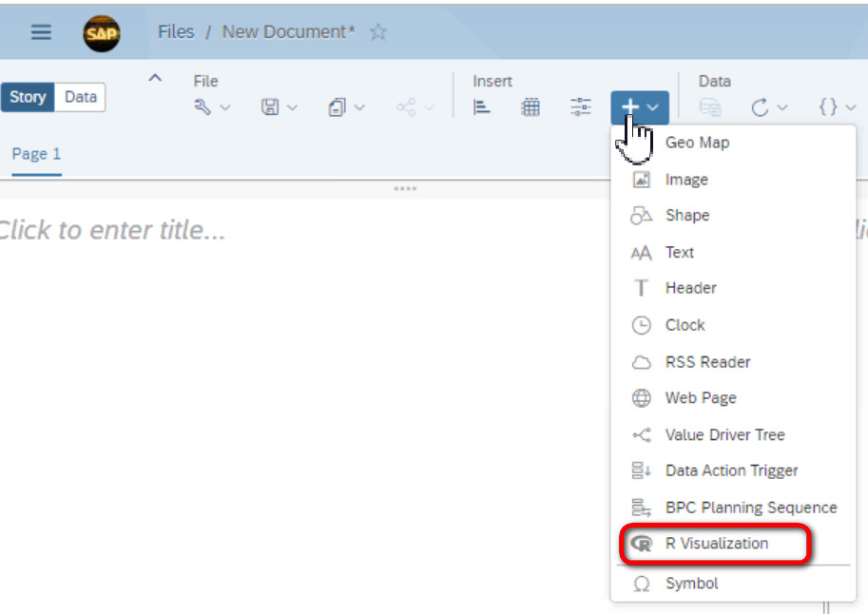Select Geo Map from insert menu
The width and height of the screenshot is (868, 614).
[x=734, y=143]
